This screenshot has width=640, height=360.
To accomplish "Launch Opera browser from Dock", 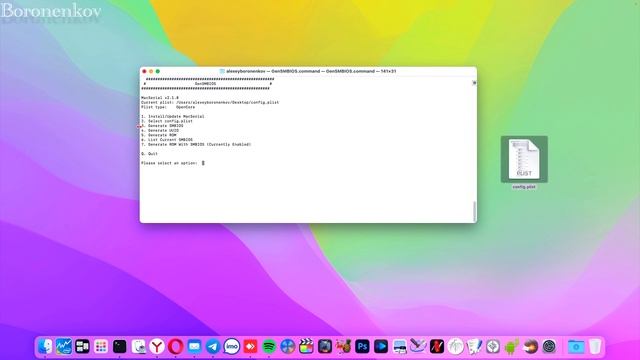I will click(176, 347).
